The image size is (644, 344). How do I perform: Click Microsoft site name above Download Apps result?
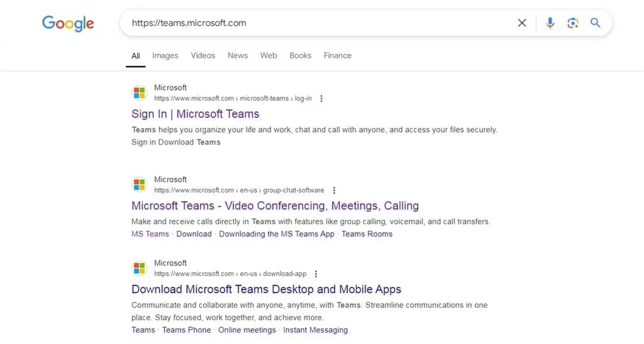170,263
